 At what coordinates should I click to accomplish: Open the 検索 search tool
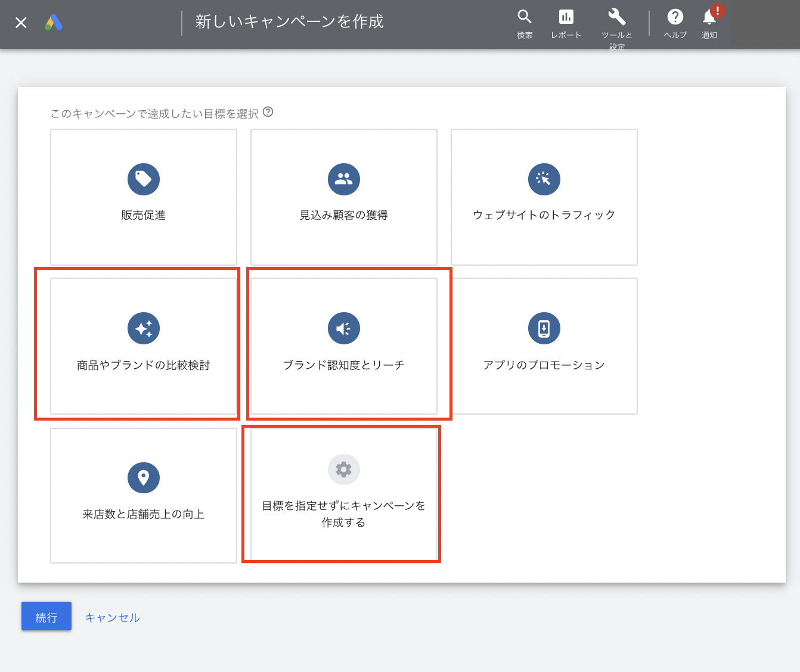point(525,17)
